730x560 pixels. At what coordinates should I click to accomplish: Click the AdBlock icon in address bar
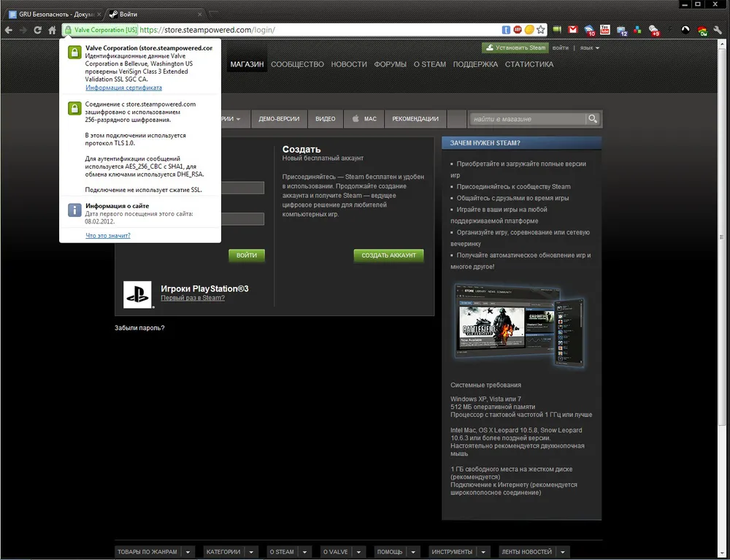click(x=517, y=30)
